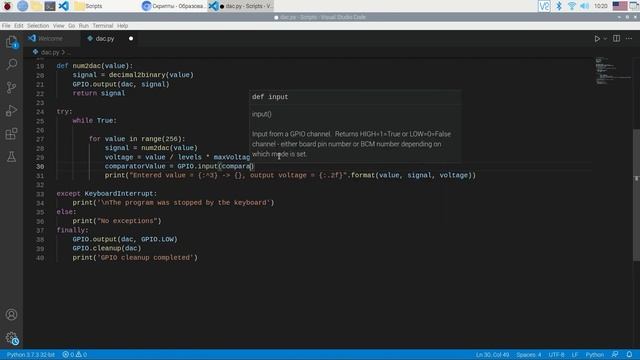The width and height of the screenshot is (640, 360).
Task: Switch to the Chromium taskbar window
Action: point(174,6)
